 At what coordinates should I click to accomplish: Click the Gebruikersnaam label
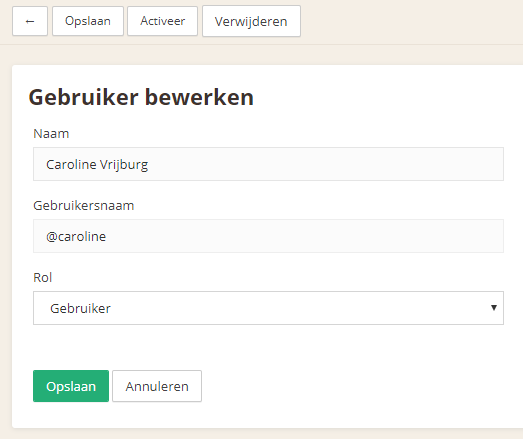coord(84,205)
